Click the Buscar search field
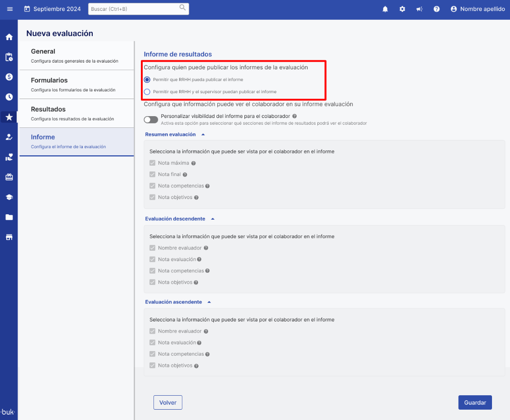 click(x=134, y=9)
